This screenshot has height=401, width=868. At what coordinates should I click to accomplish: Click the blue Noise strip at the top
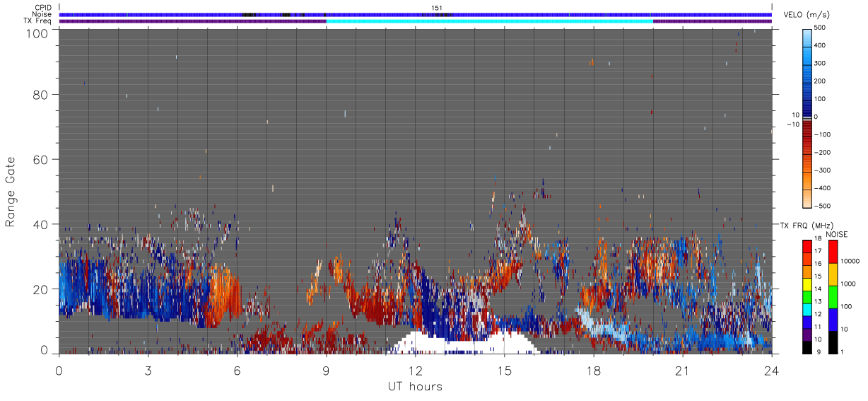point(415,14)
